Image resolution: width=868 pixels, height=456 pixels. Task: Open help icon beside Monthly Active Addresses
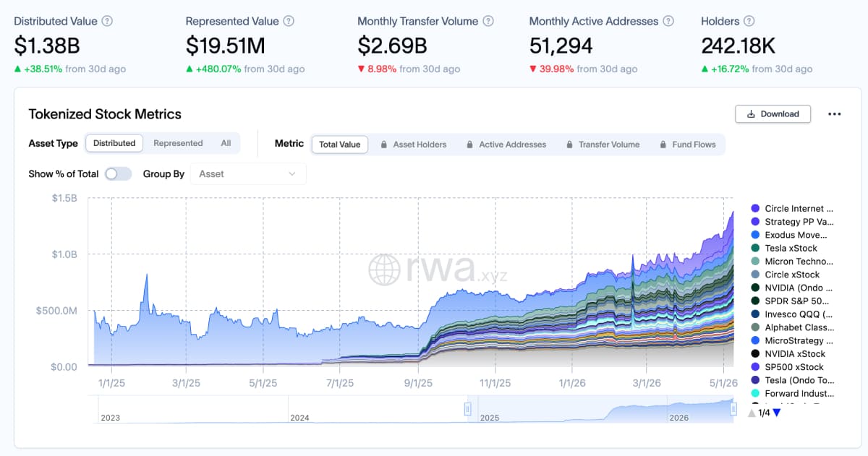pos(669,22)
